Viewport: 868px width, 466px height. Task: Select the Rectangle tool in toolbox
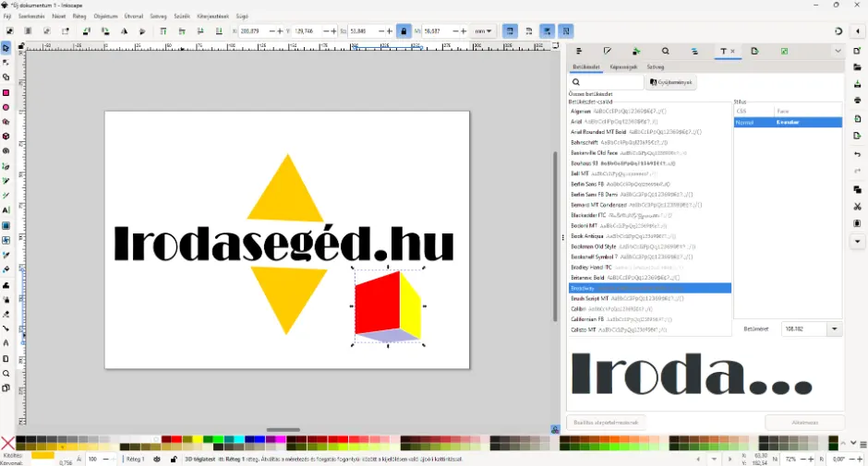[x=6, y=92]
